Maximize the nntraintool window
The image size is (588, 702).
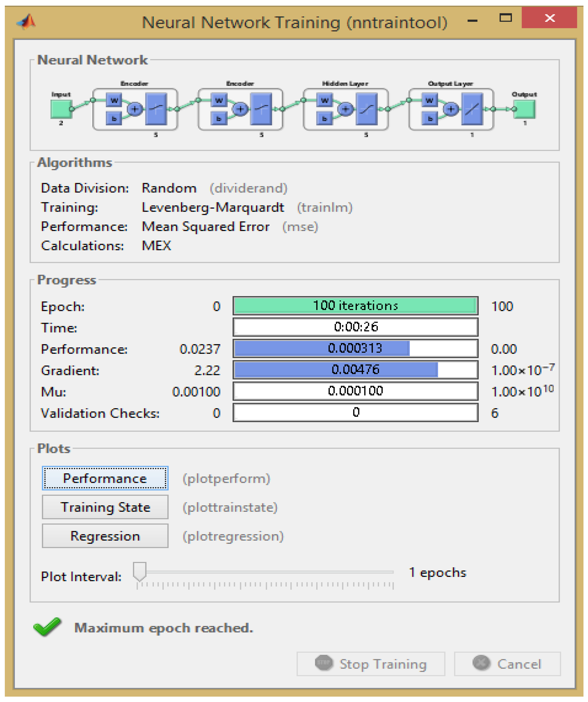505,18
